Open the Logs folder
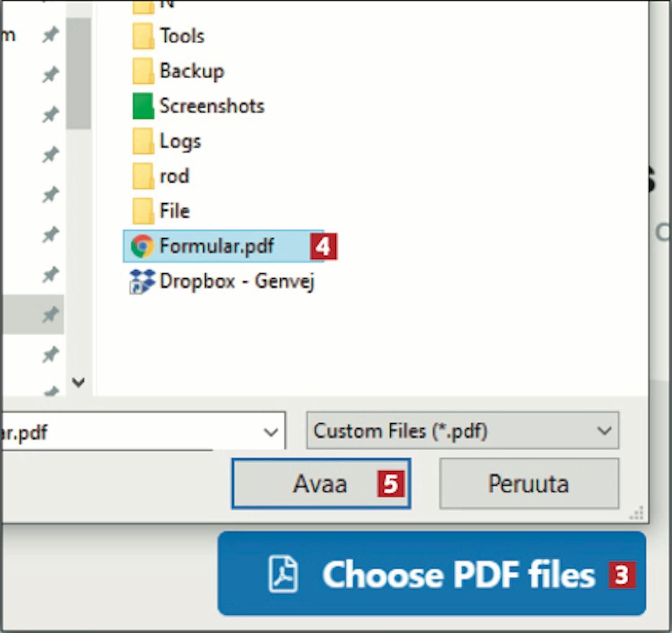 tap(180, 141)
